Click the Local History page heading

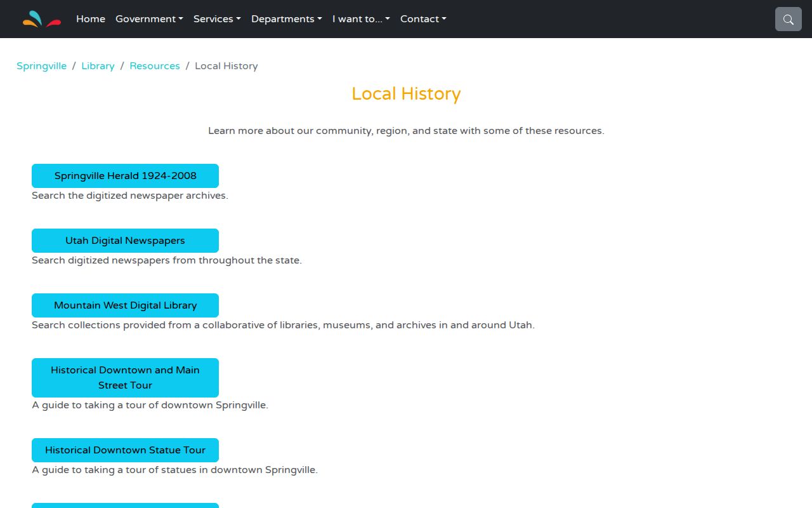pyautogui.click(x=406, y=94)
